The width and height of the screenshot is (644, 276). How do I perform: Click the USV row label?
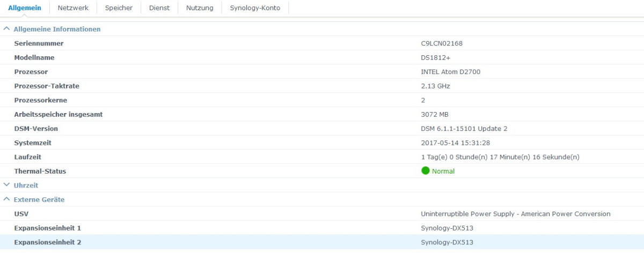pyautogui.click(x=21, y=214)
